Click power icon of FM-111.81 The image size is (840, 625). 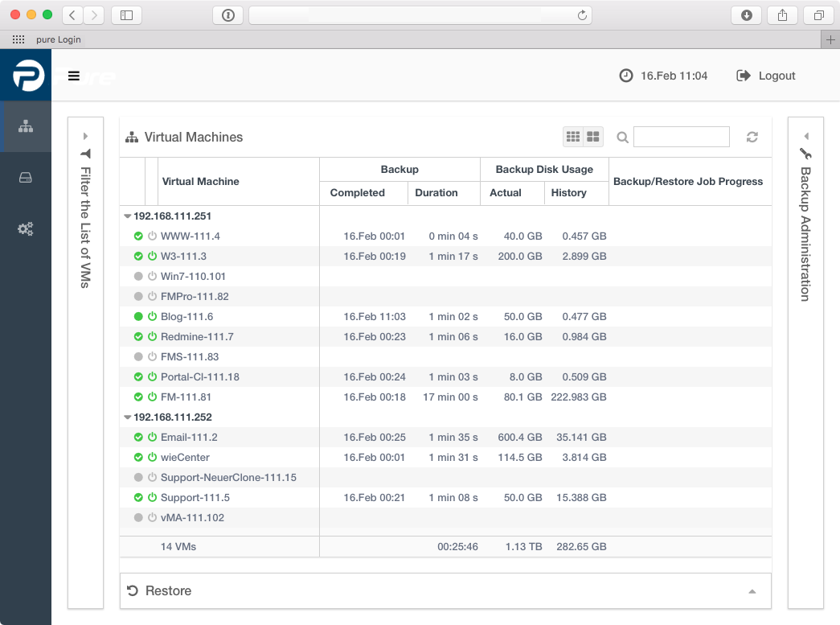[152, 397]
